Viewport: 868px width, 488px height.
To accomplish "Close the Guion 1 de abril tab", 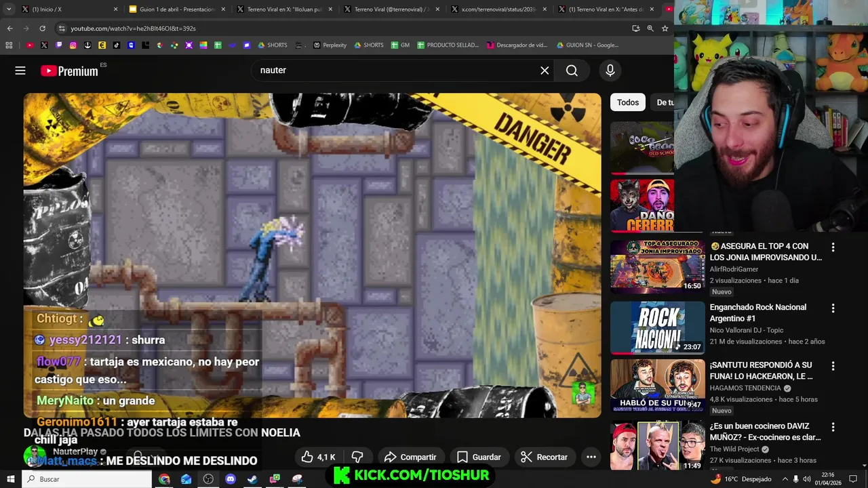I will (223, 9).
